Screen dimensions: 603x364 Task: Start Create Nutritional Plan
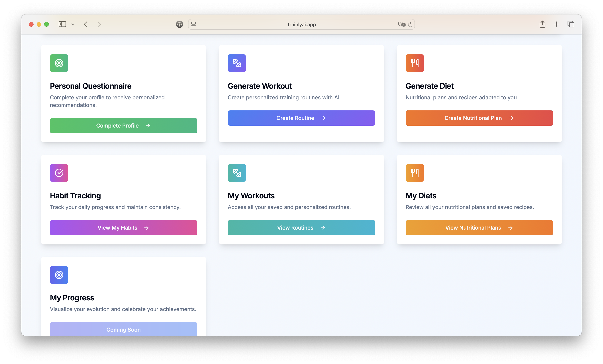[479, 118]
